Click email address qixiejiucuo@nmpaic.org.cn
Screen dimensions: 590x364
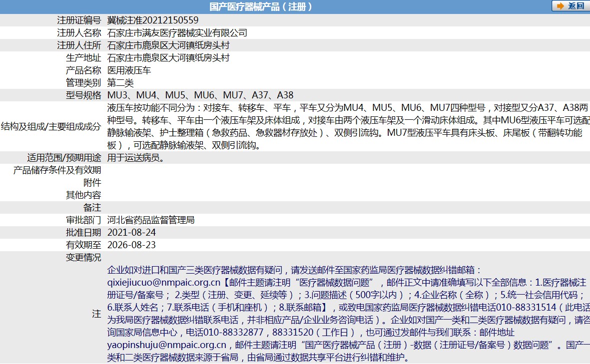click(x=164, y=283)
